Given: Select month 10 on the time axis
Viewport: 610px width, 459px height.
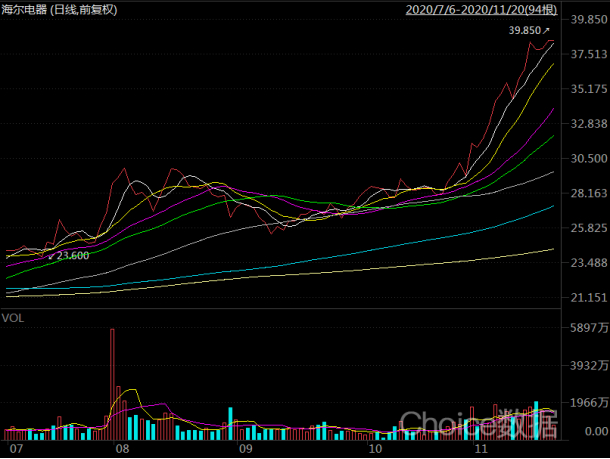Looking at the screenshot, I should click(x=375, y=449).
